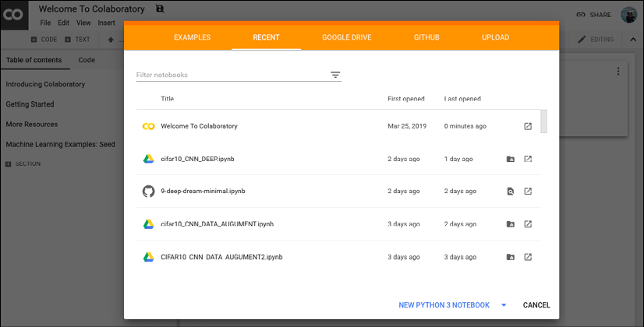Locate cifar10_CNN_DATA_AUGUMENT.ipynb in Drive icon
644x327 pixels.
510,224
